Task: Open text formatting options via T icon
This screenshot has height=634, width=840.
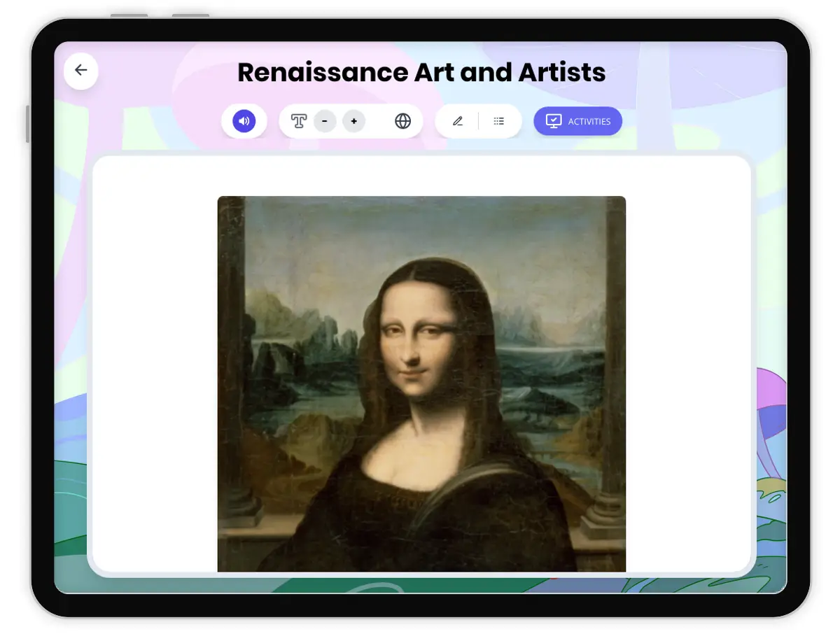Action: click(297, 120)
